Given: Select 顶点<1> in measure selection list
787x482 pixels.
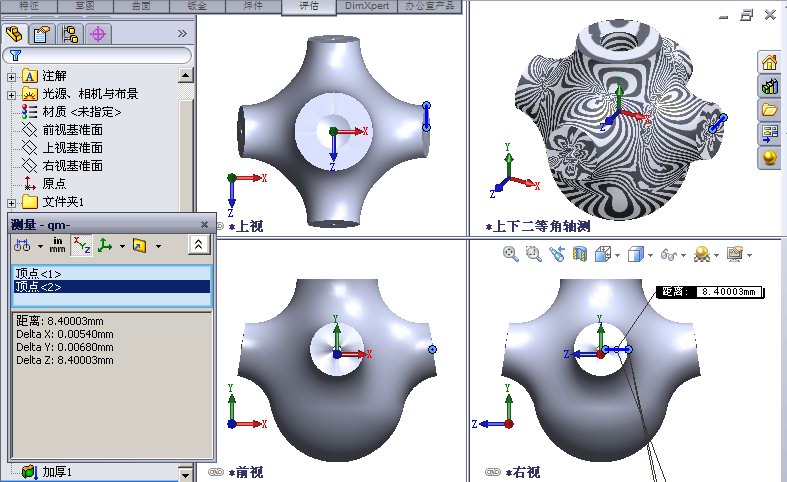Looking at the screenshot, I should (111, 273).
